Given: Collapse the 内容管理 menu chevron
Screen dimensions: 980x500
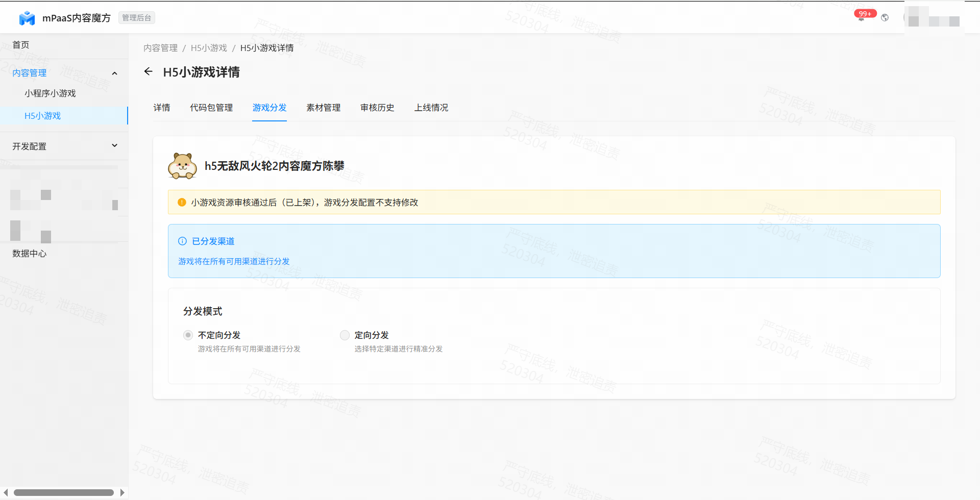Looking at the screenshot, I should tap(115, 73).
